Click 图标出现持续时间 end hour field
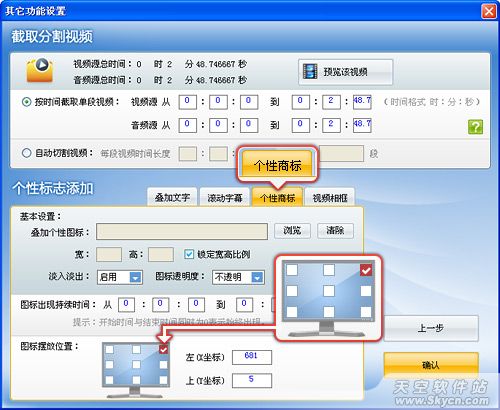The width and height of the screenshot is (500, 410). pyautogui.click(x=244, y=305)
